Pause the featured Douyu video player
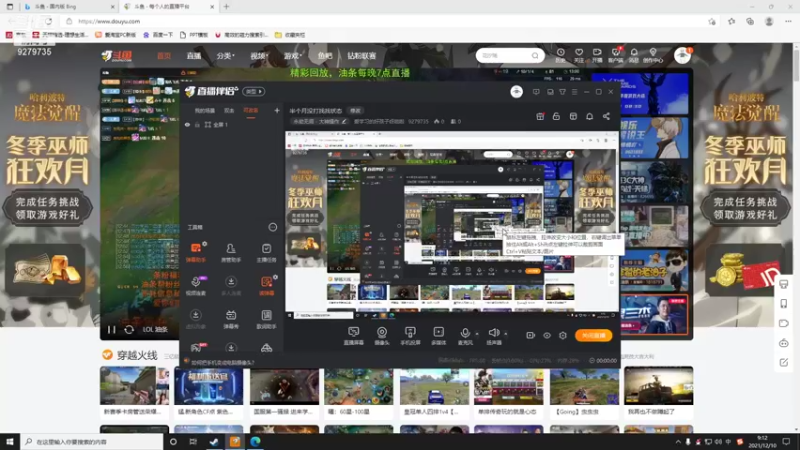Screen dimensions: 800x450 tap(111, 330)
